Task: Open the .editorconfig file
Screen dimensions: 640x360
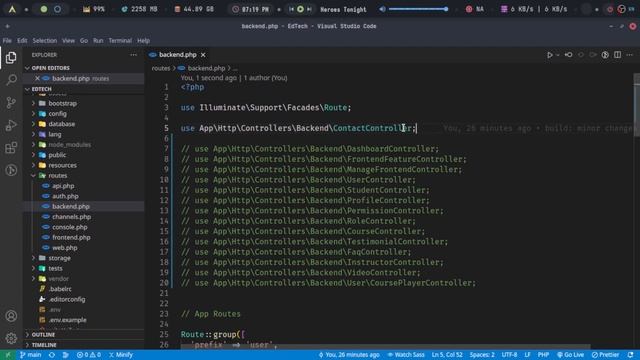Action: [67, 299]
